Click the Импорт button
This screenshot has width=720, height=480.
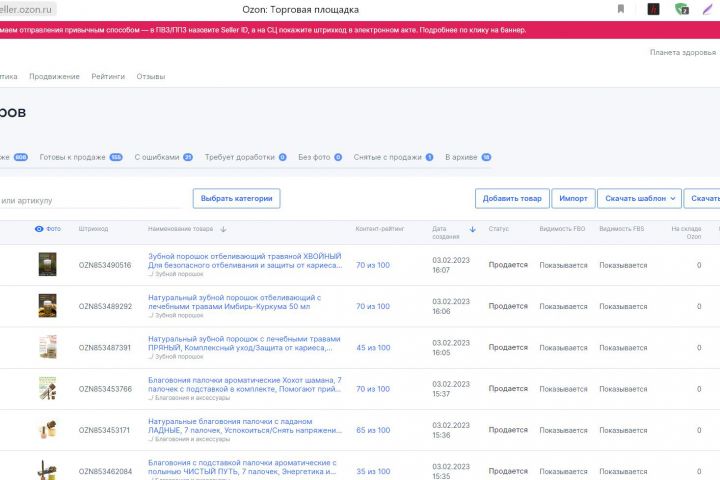[x=573, y=198]
